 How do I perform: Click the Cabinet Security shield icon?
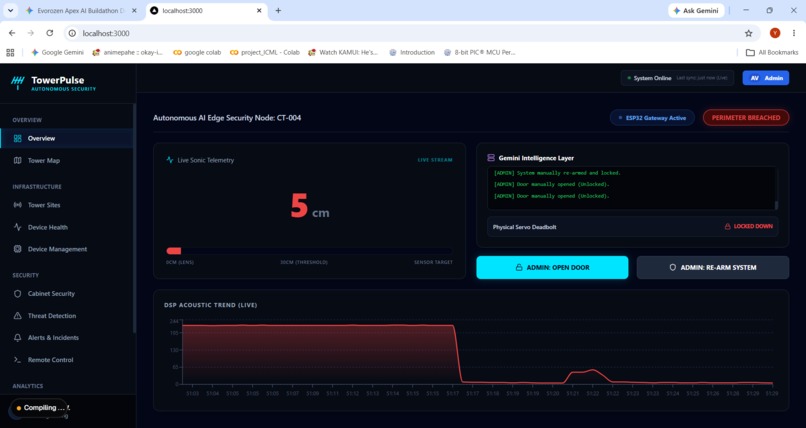pyautogui.click(x=17, y=294)
